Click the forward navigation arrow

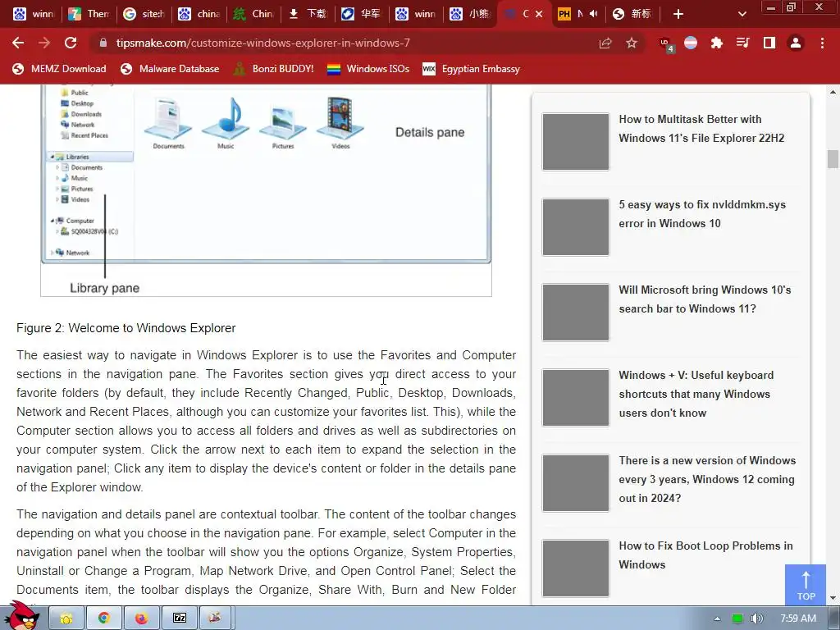click(x=44, y=43)
